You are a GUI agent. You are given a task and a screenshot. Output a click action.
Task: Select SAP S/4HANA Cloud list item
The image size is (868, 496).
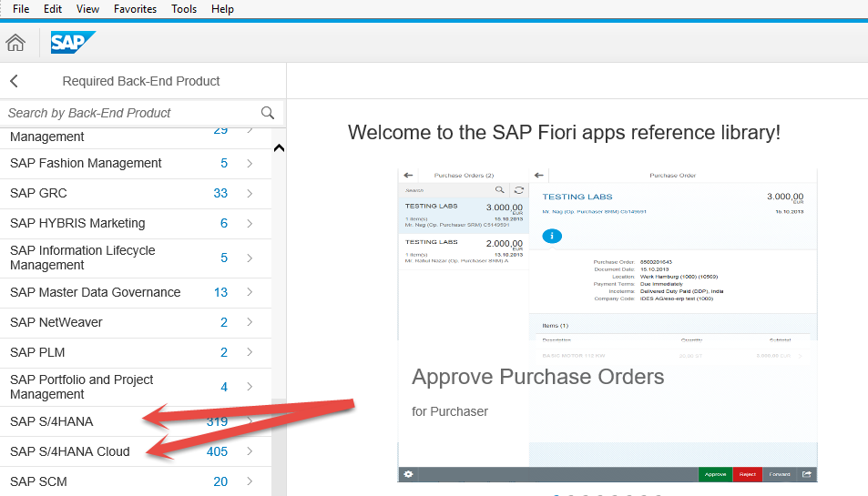[136, 451]
